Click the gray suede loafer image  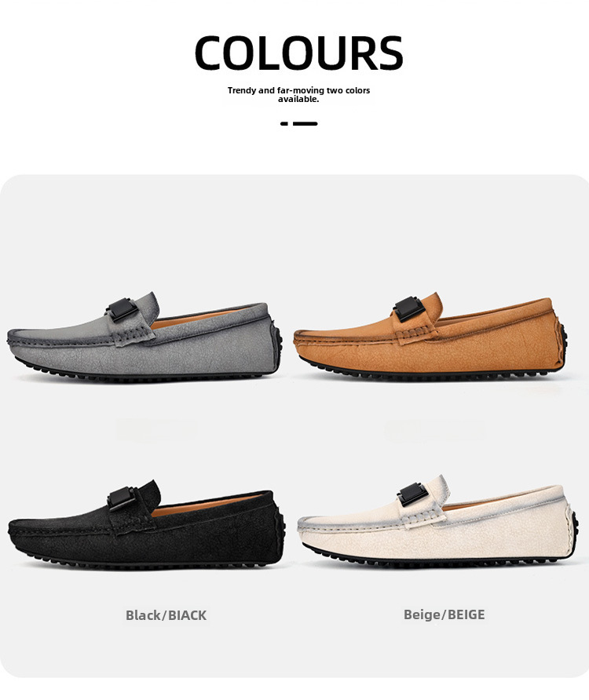[145, 337]
